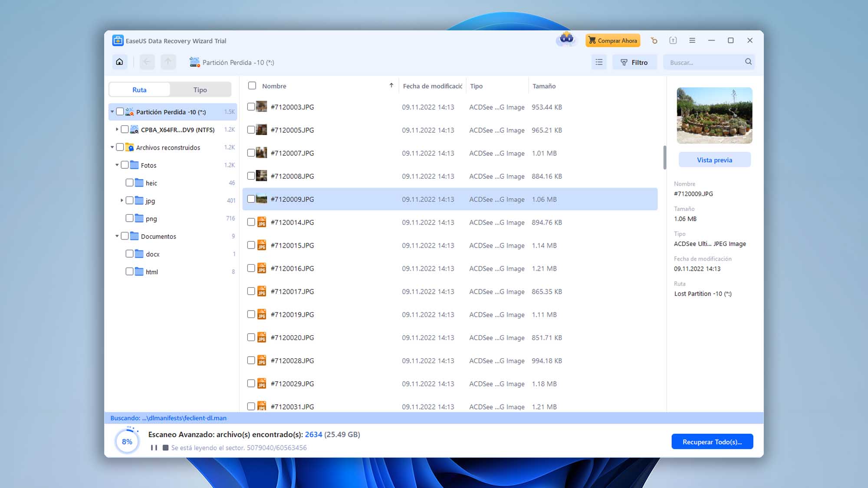Sort by Tamaño column header
The height and width of the screenshot is (488, 868).
[544, 86]
